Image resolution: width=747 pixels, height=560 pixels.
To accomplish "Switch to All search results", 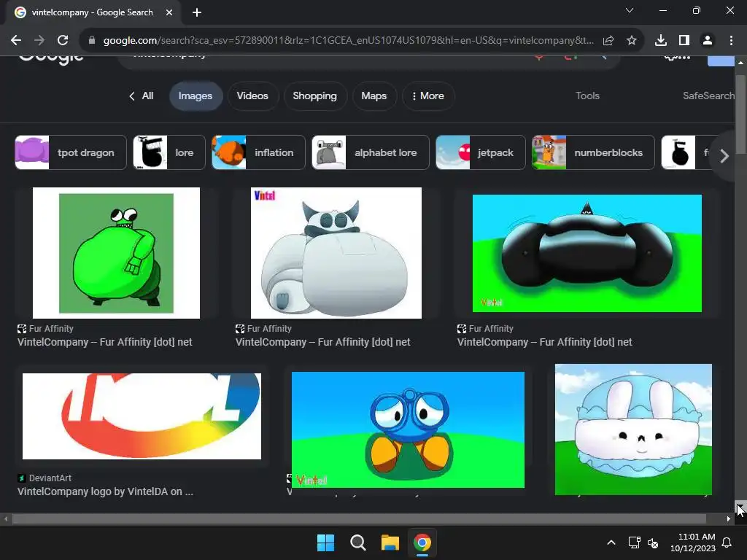I will pos(142,96).
